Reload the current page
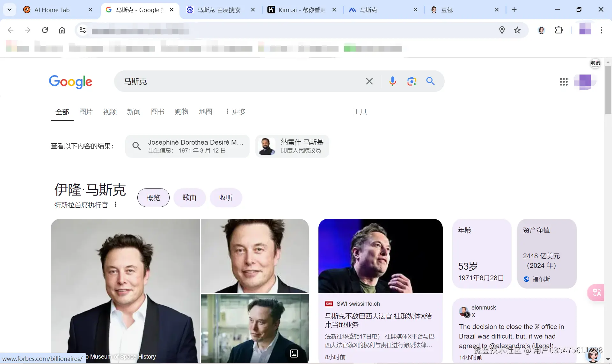The image size is (612, 364). (x=45, y=30)
